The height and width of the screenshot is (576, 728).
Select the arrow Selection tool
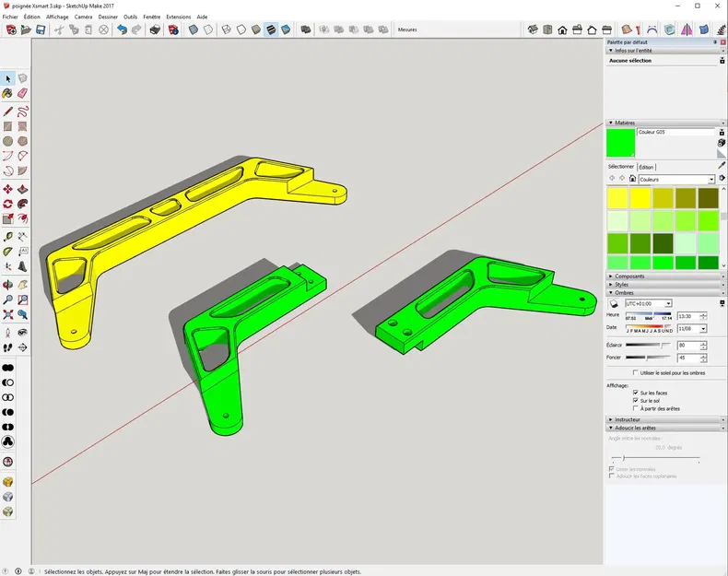click(8, 78)
